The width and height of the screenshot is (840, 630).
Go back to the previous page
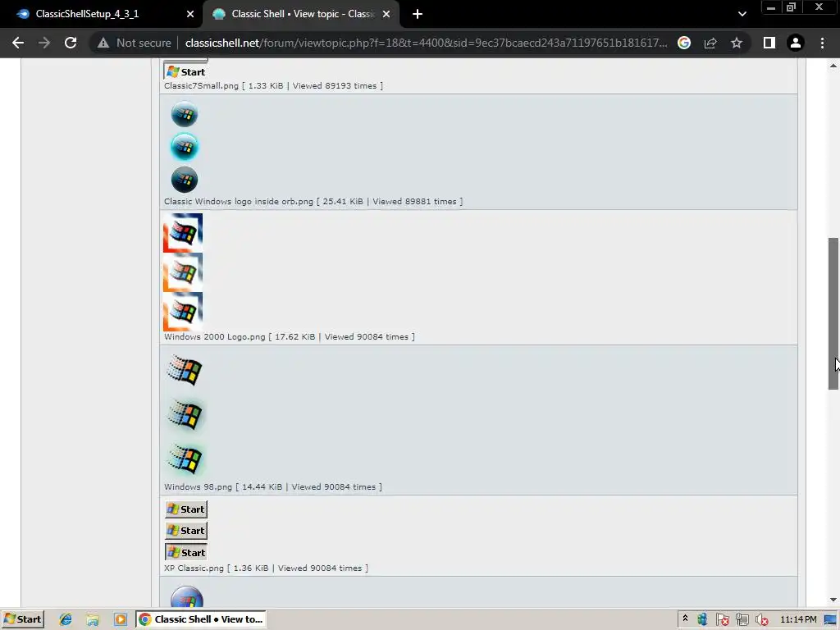click(x=18, y=43)
